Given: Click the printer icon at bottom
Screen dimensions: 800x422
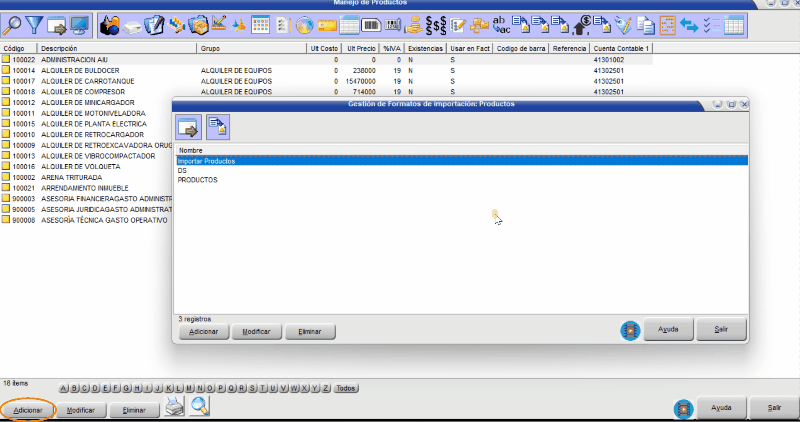Looking at the screenshot, I should click(x=174, y=406).
